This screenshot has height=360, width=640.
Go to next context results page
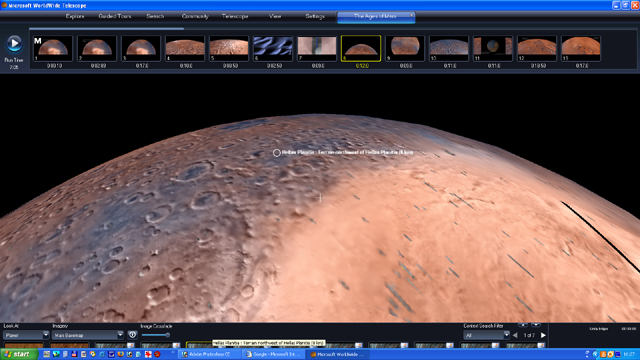(543, 335)
